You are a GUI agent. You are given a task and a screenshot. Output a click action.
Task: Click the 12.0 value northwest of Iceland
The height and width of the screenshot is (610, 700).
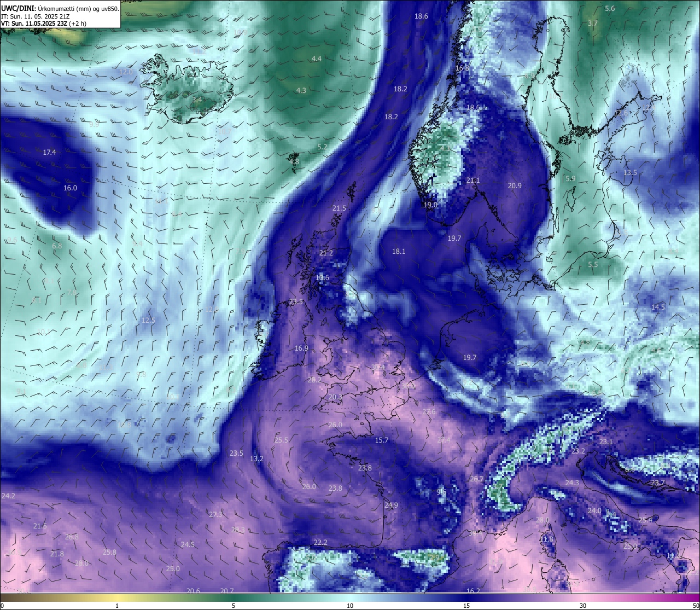coord(126,72)
